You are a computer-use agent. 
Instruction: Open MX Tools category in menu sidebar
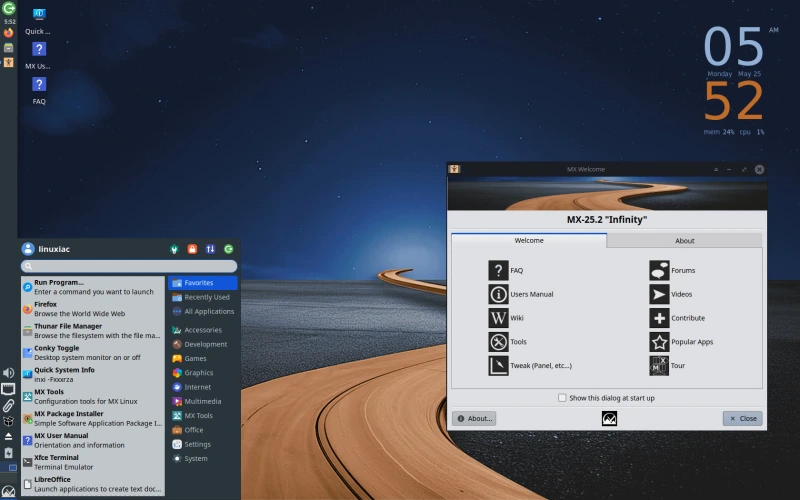pyautogui.click(x=203, y=416)
